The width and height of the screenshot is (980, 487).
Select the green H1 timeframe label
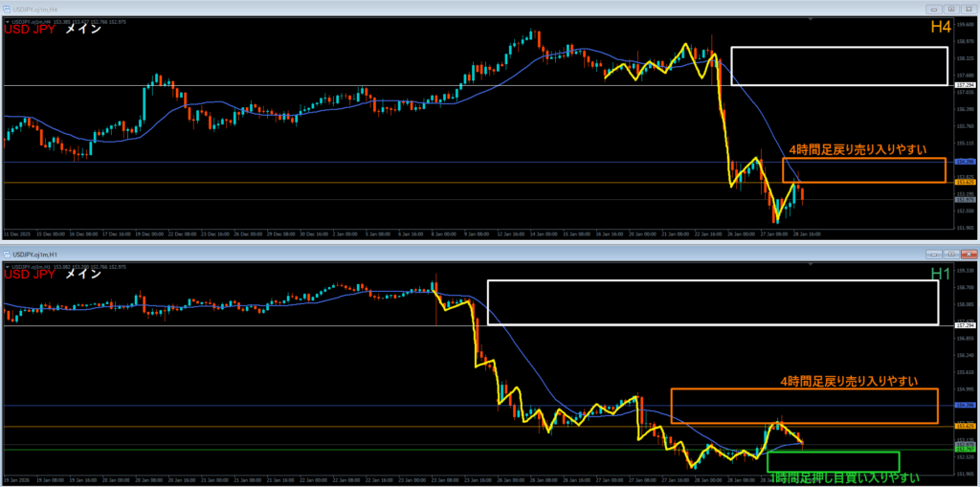[941, 274]
